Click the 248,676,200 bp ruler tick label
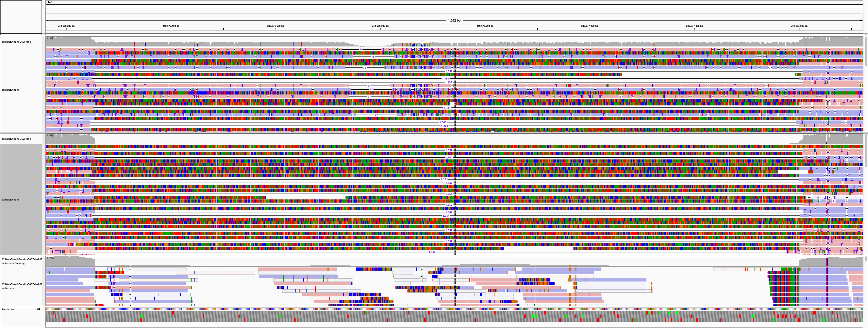 66,26
